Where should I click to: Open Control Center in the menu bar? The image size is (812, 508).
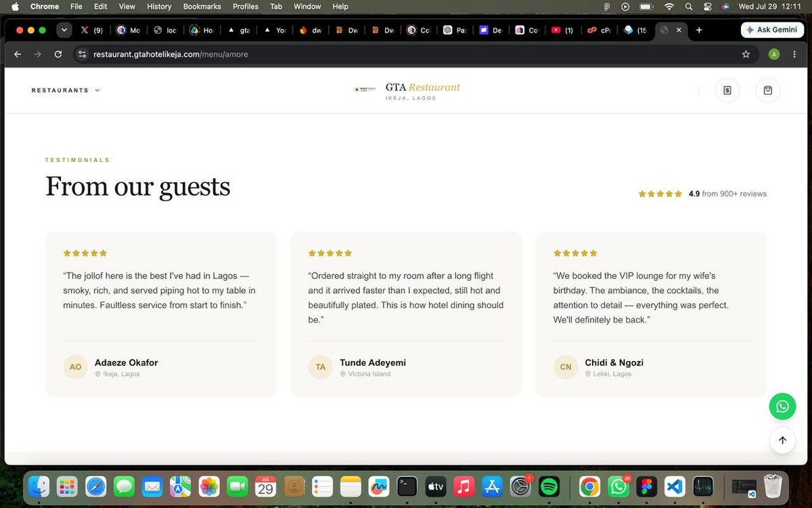tap(708, 6)
